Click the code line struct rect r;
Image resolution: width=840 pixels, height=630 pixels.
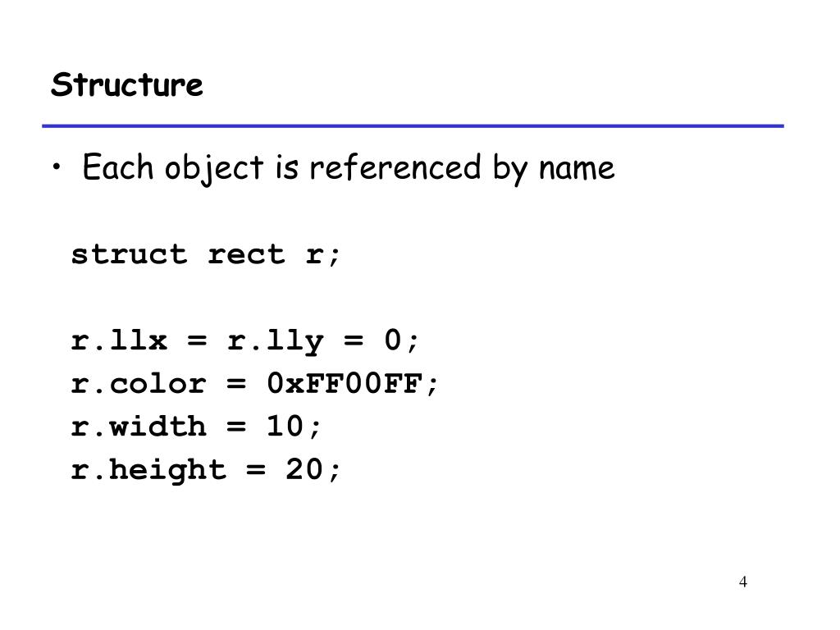click(x=206, y=254)
